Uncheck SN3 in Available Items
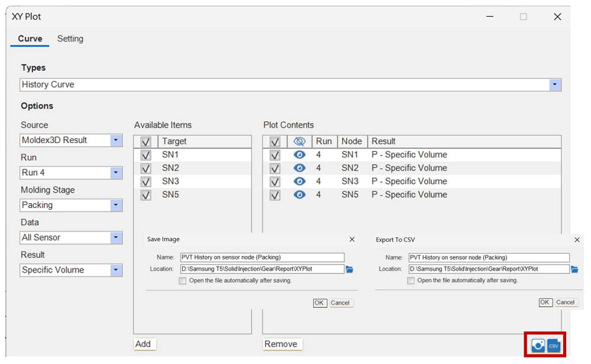The width and height of the screenshot is (591, 364). click(146, 182)
